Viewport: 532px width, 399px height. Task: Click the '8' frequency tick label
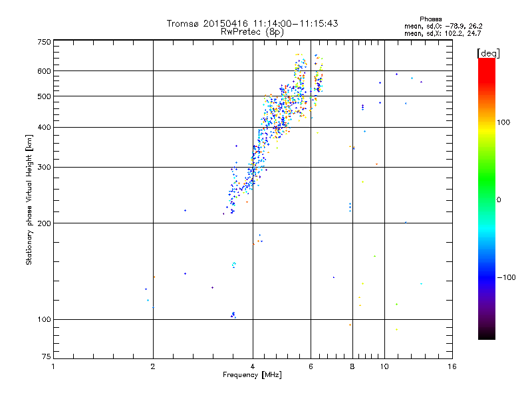tap(352, 366)
